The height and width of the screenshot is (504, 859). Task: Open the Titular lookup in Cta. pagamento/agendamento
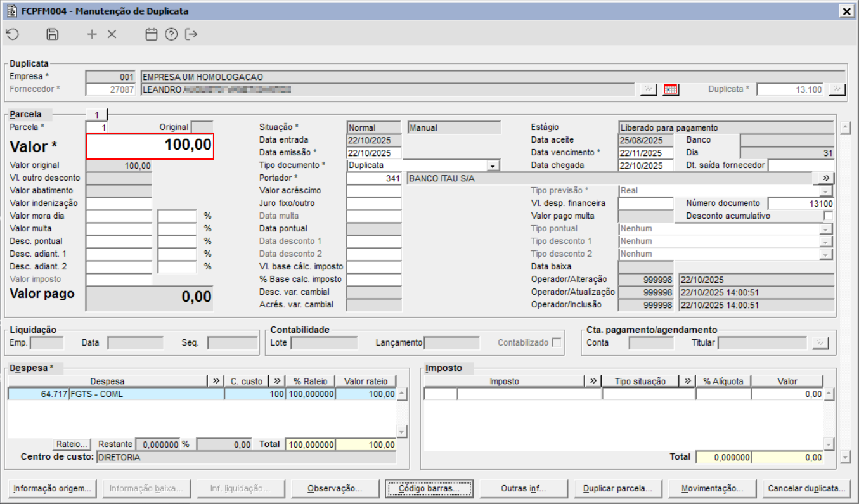click(x=820, y=343)
